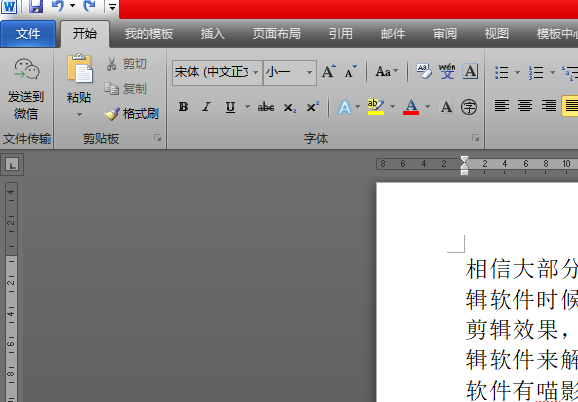Screen dimensions: 578x402
Task: Open the 邮件 tab
Action: [x=393, y=34]
